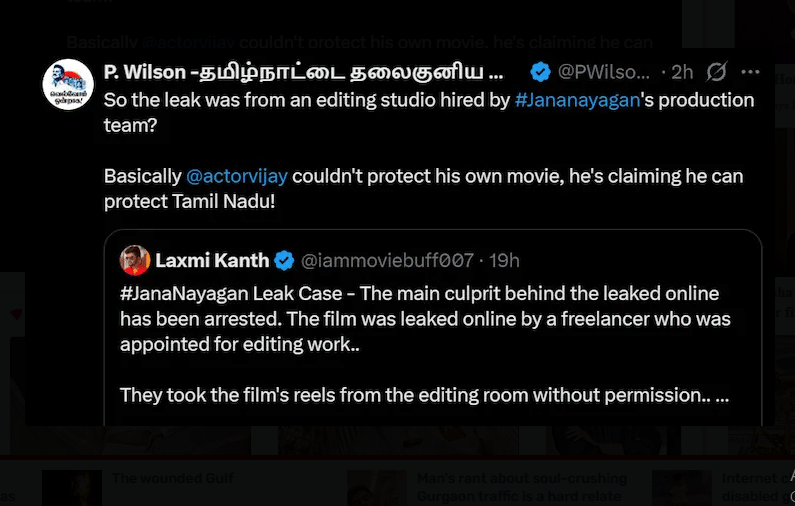The height and width of the screenshot is (506, 795).
Task: Click the P. Wilson display name
Action: pos(302,72)
